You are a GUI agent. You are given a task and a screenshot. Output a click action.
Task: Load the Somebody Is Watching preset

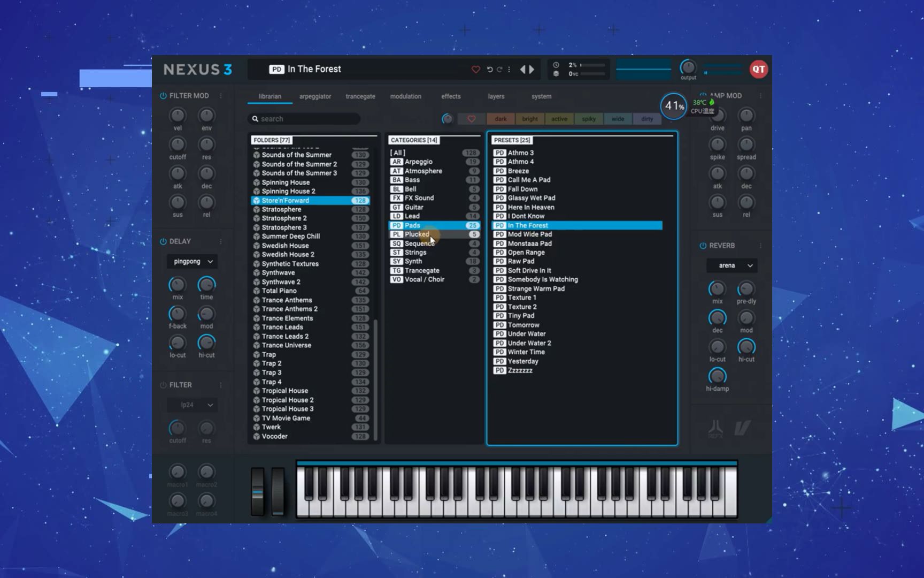[577, 279]
